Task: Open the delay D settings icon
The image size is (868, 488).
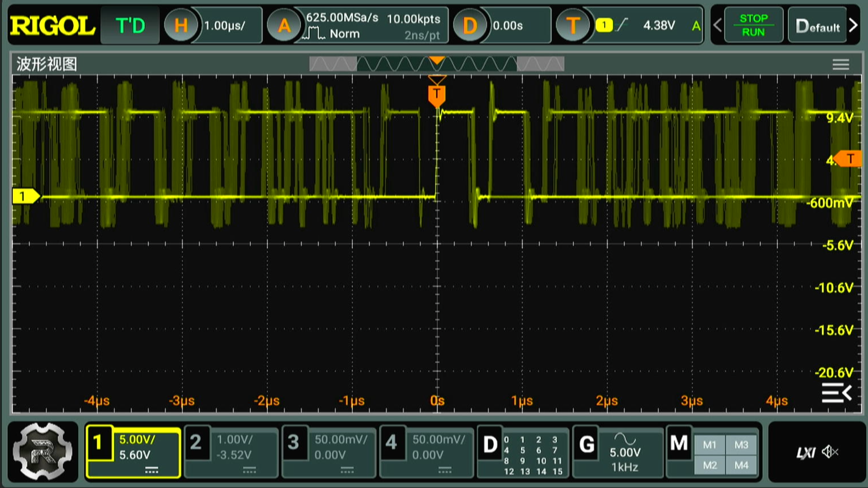Action: point(470,25)
